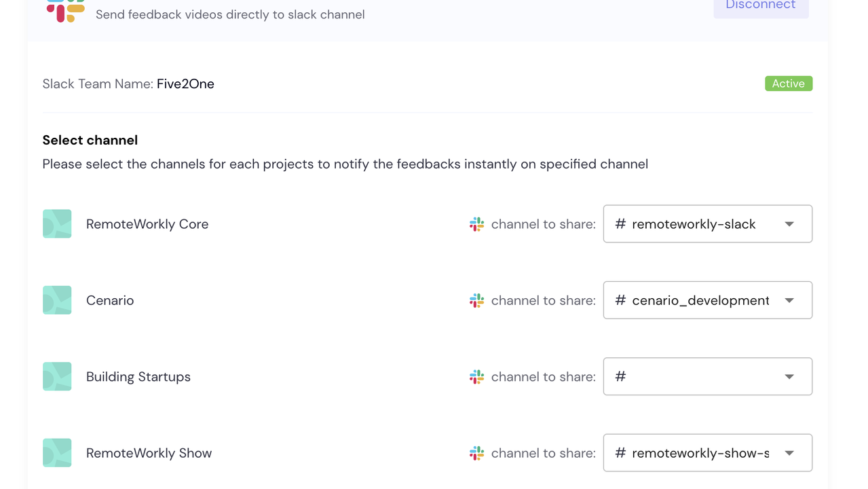Click the Building Startups project name
Image resolution: width=868 pixels, height=489 pixels.
(138, 377)
